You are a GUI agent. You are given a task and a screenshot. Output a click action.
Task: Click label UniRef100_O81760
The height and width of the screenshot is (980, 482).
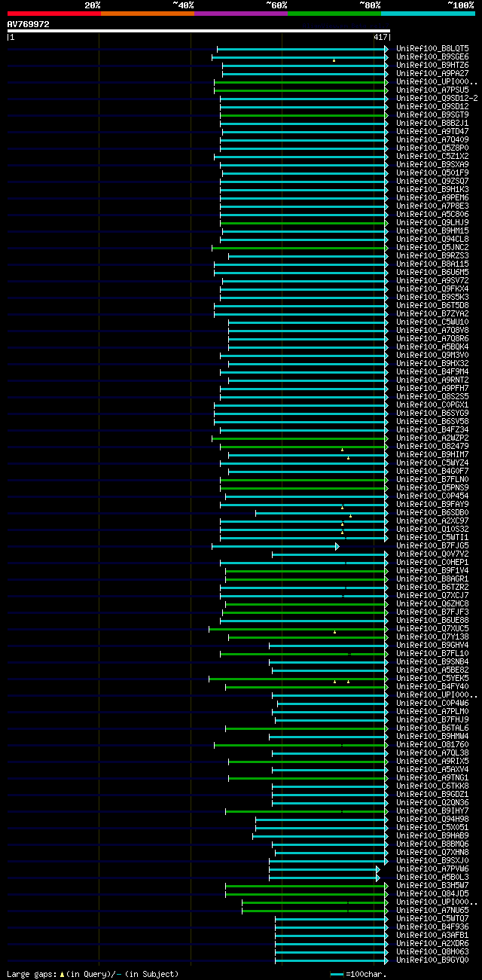click(432, 744)
